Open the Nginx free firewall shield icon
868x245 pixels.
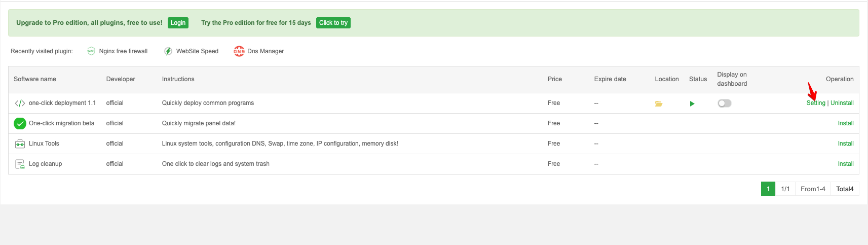click(91, 51)
